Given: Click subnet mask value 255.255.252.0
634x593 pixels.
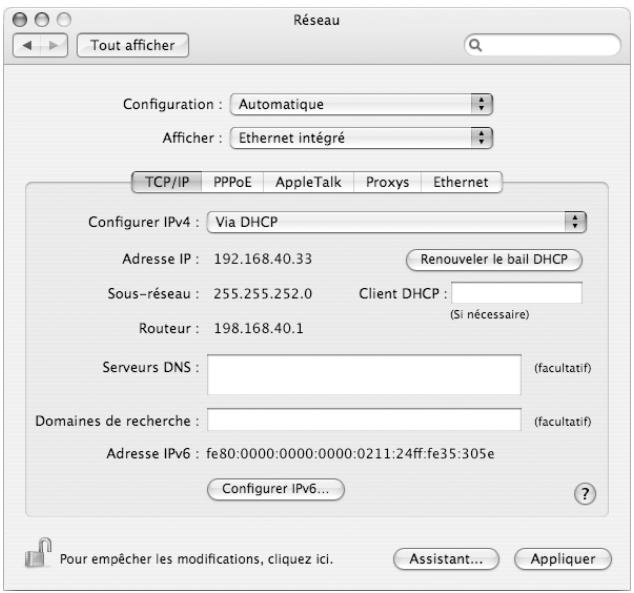Looking at the screenshot, I should (x=263, y=293).
